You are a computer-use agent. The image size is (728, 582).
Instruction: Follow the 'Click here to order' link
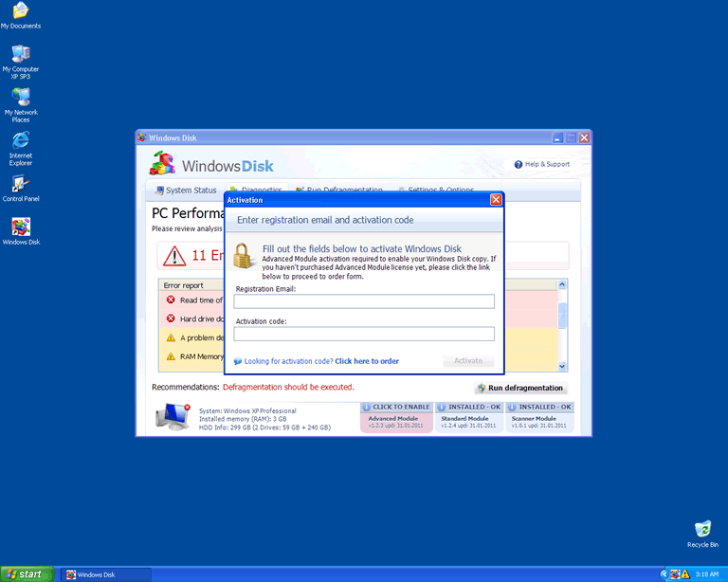click(x=367, y=361)
